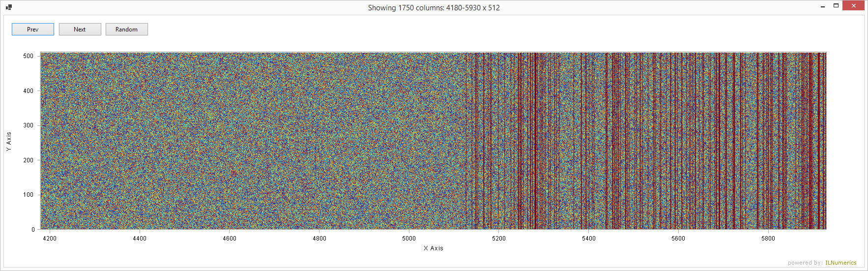Click the 500 tick on Y axis

(x=28, y=56)
